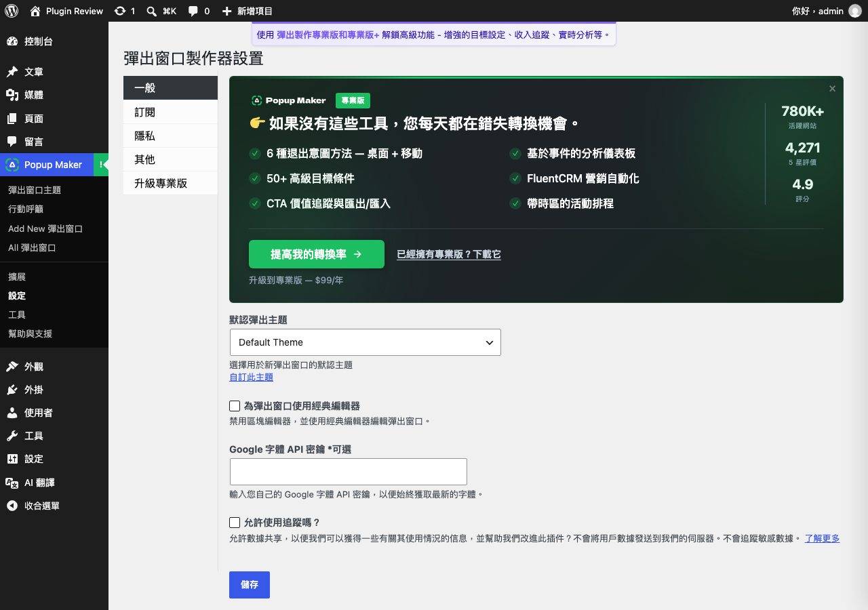Switch to the 訂閱 tab

point(170,112)
